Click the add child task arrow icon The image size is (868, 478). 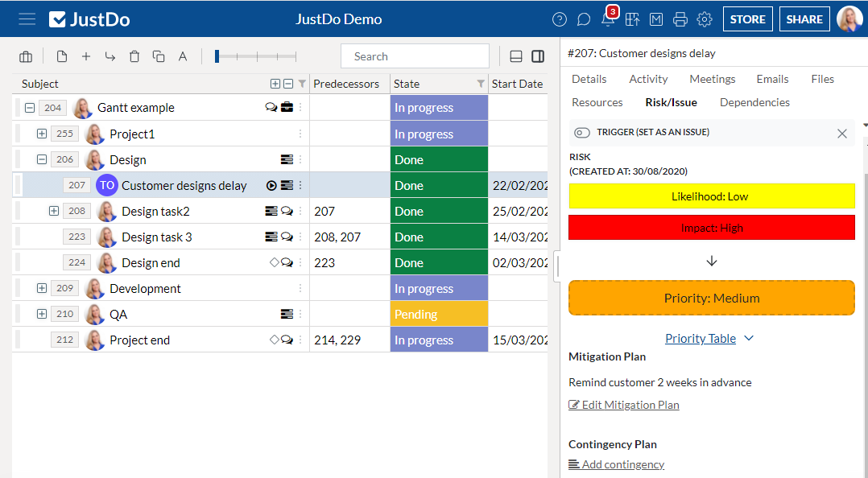(110, 56)
